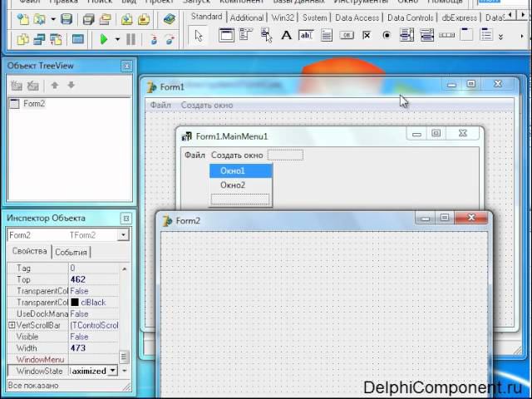Switch to the События tab in inspector
Screen dimensions: 532x399
click(71, 252)
